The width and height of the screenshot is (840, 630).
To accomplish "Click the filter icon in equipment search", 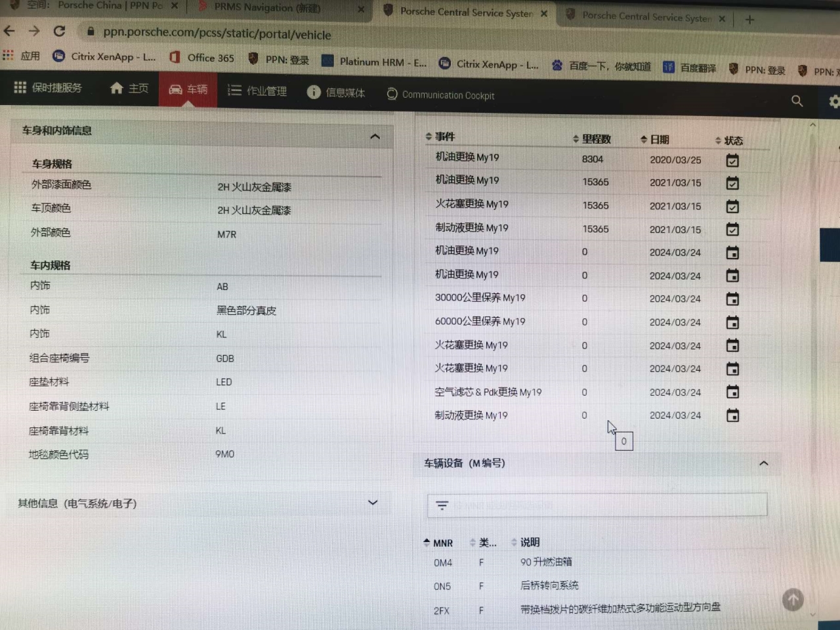I will click(x=442, y=505).
